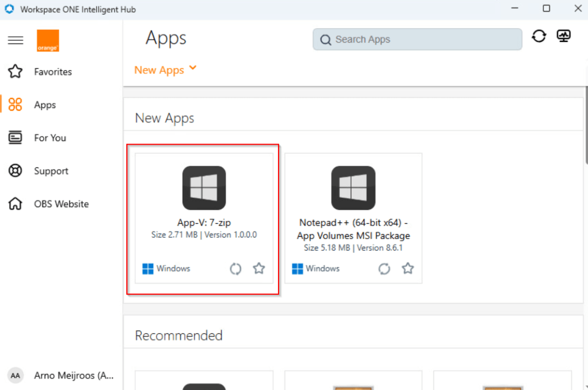Click the App-V: 7-zip title text

204,223
